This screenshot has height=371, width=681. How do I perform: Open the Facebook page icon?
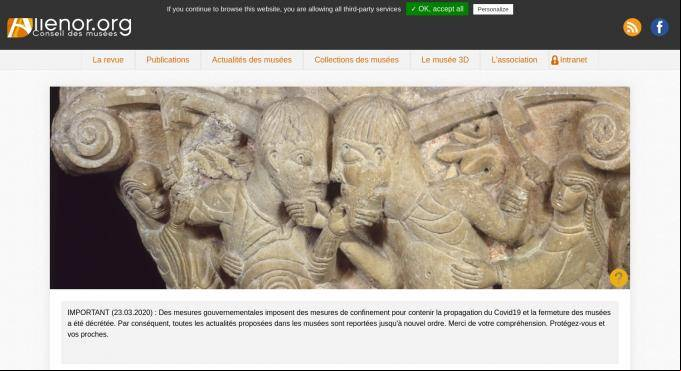pyautogui.click(x=659, y=27)
